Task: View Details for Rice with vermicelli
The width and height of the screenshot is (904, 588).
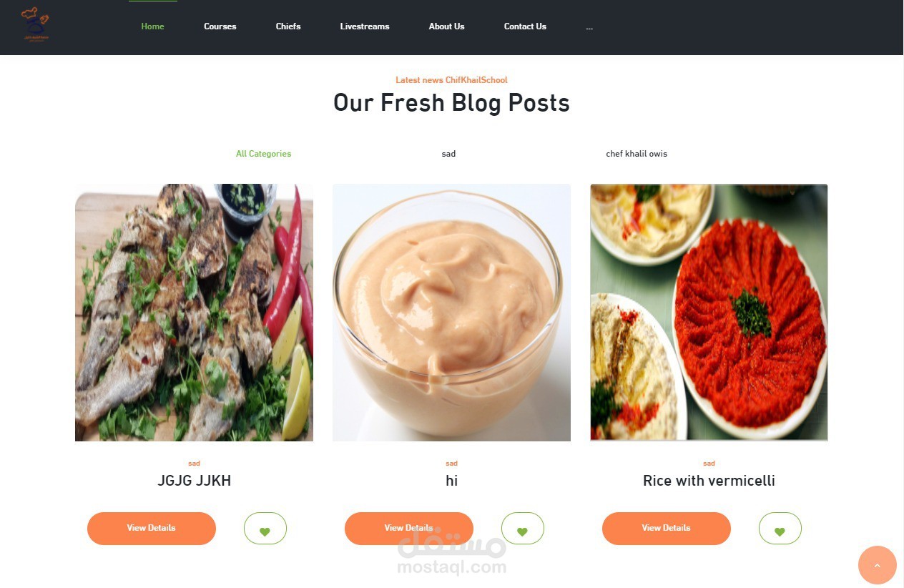Action: click(x=667, y=529)
